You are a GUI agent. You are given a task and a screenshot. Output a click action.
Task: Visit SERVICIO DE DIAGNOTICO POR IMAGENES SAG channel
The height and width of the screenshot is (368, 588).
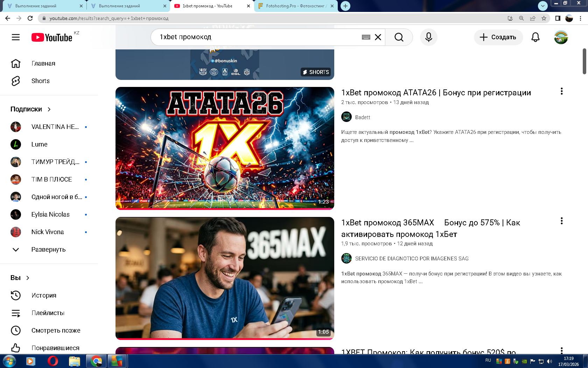tap(412, 259)
